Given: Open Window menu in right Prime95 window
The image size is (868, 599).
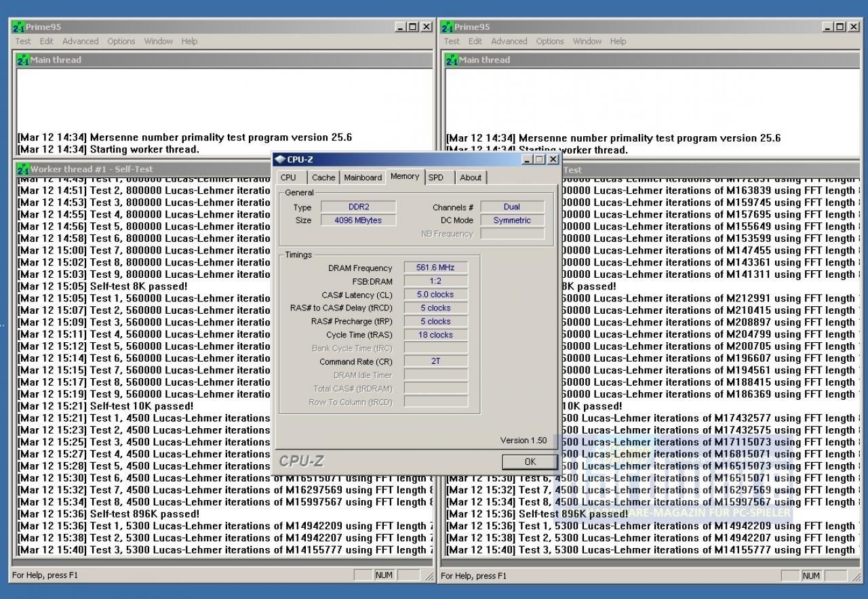Looking at the screenshot, I should (x=587, y=41).
